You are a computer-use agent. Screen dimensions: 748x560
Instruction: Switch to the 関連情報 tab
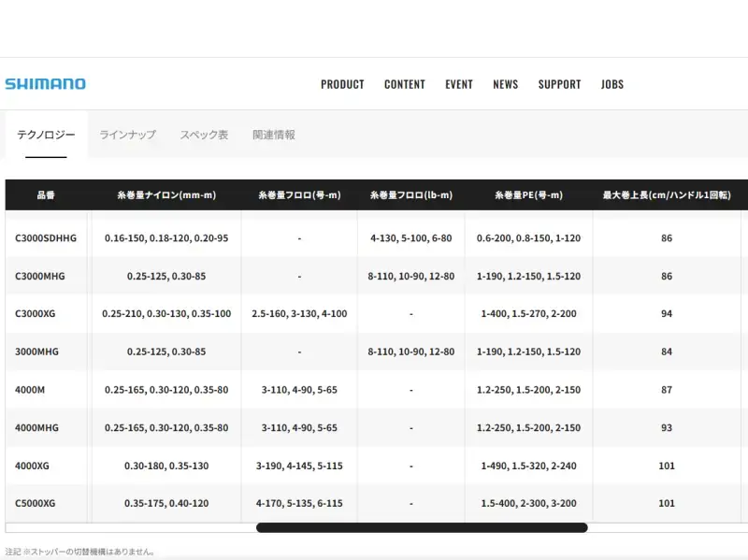click(x=274, y=135)
